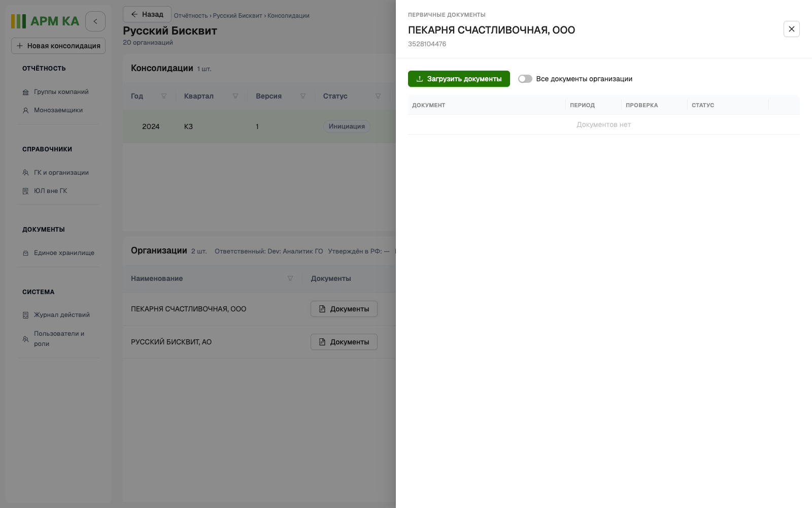Click Отчётность breadcrumb link
812x508 pixels.
191,16
